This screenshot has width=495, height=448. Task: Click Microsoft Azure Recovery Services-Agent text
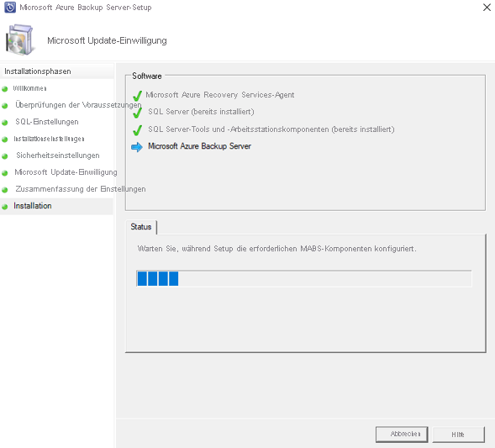click(x=219, y=95)
